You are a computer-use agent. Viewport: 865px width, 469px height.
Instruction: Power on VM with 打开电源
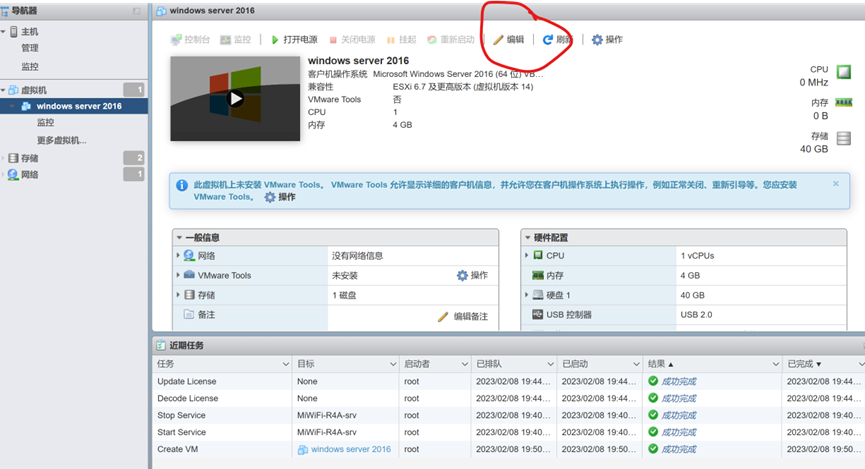tap(294, 39)
